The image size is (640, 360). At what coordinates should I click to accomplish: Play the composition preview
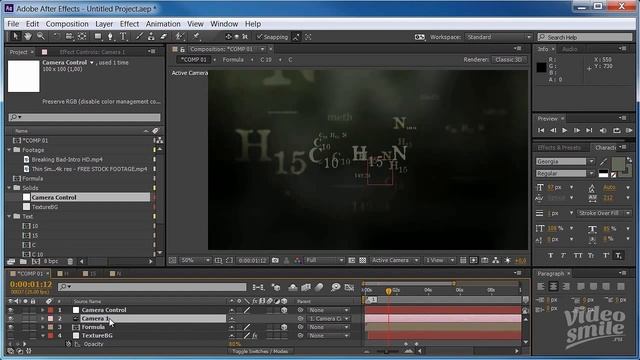tap(564, 131)
